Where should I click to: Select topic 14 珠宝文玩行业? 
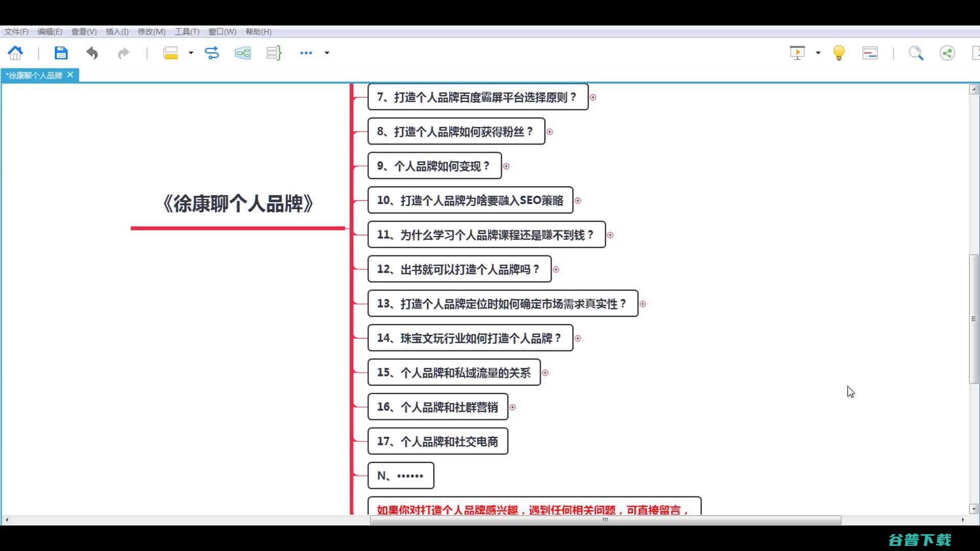click(470, 338)
